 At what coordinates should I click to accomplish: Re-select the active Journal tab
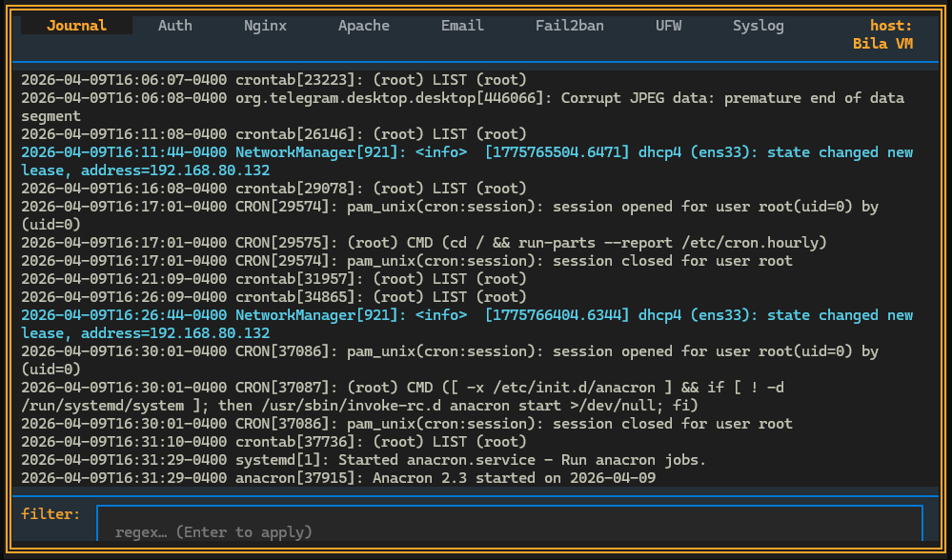[x=76, y=26]
